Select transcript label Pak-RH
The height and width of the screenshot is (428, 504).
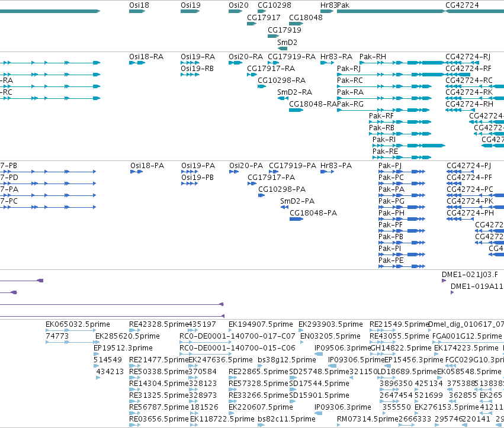pyautogui.click(x=373, y=57)
